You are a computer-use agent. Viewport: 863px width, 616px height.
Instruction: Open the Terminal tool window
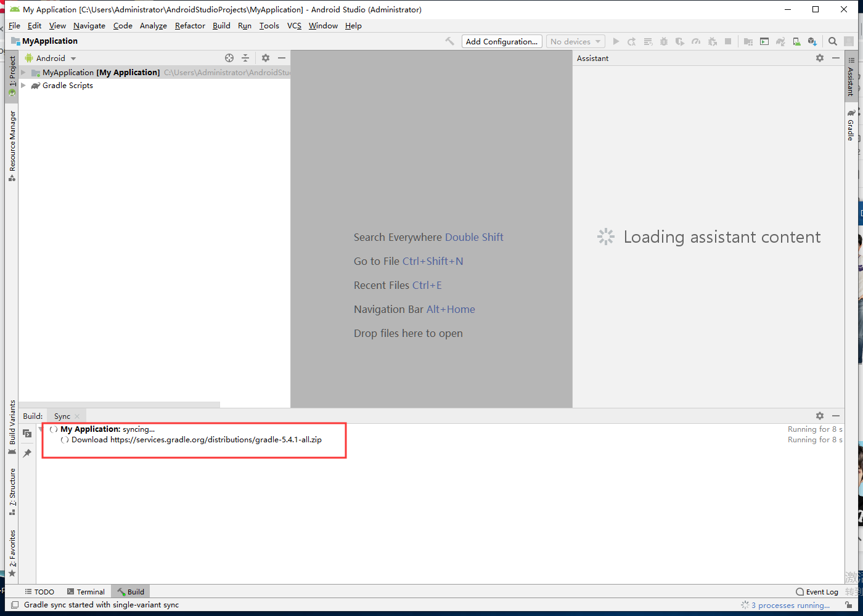pos(86,591)
